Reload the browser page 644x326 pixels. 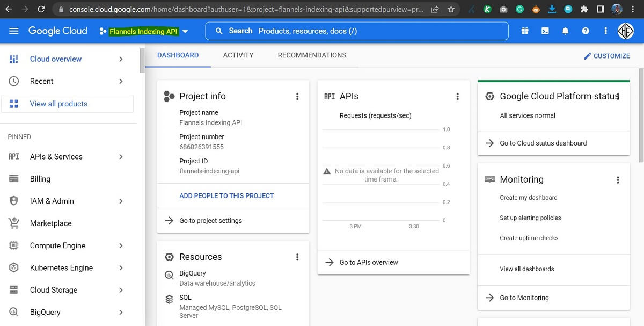[x=41, y=9]
